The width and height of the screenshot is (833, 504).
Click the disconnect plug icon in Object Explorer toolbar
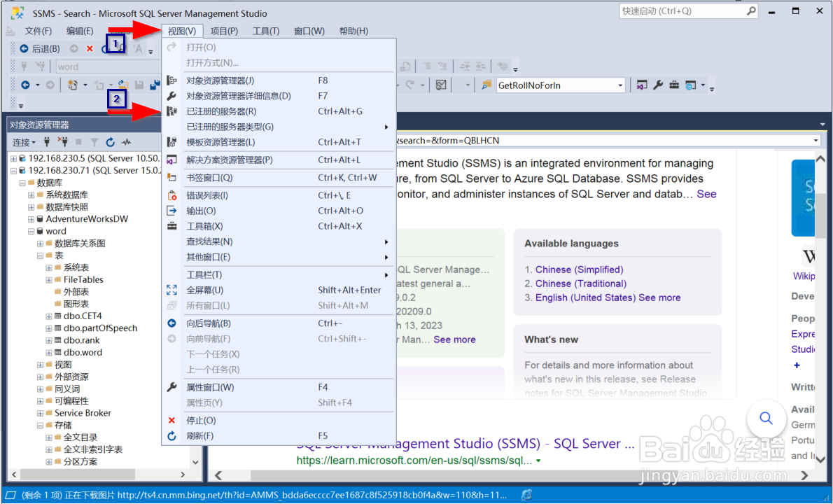pos(63,142)
